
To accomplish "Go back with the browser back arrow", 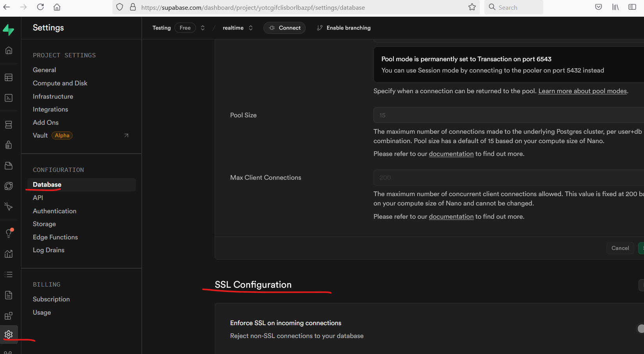I will coord(7,7).
